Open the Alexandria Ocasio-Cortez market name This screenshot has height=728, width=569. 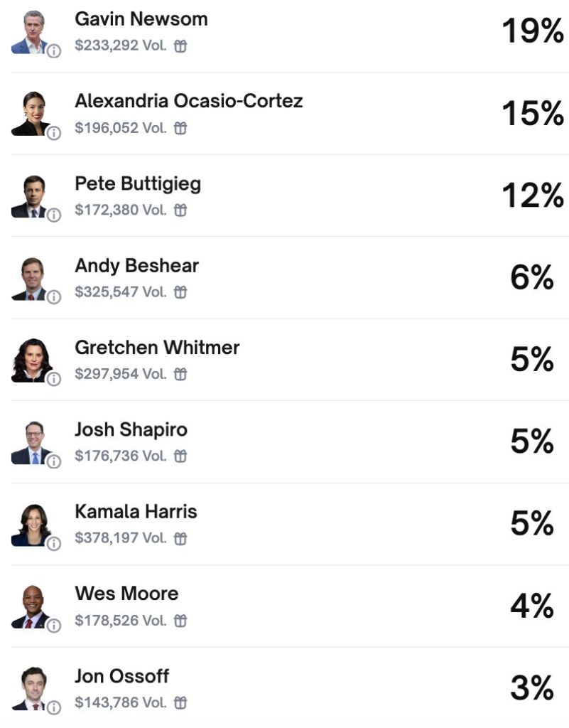pyautogui.click(x=189, y=101)
